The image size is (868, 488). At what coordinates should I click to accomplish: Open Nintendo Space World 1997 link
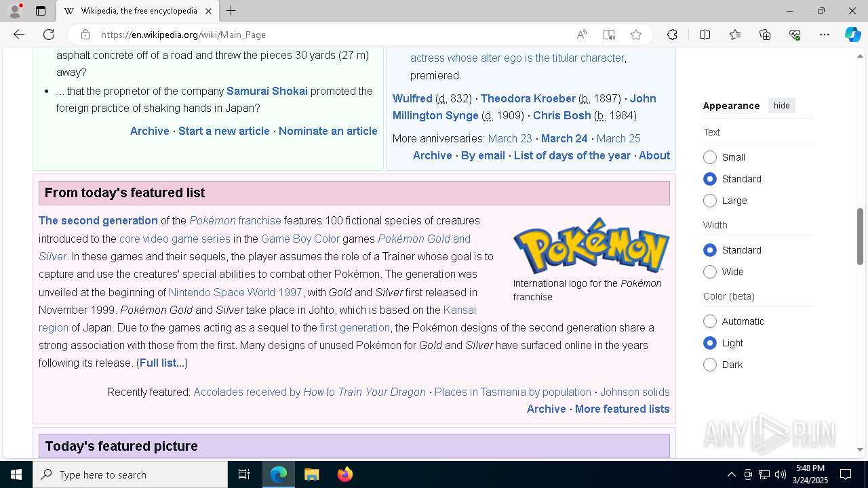pyautogui.click(x=235, y=292)
